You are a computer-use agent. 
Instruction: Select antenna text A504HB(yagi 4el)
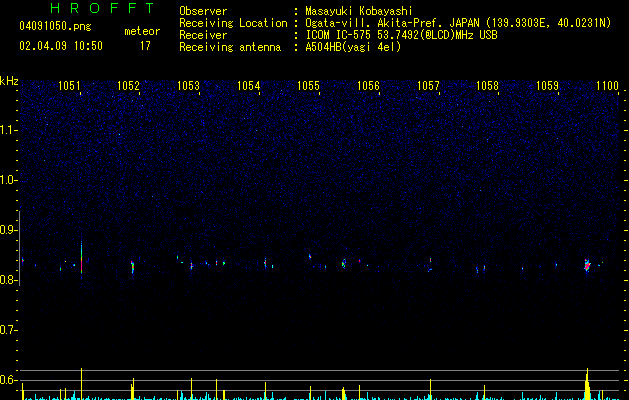click(353, 47)
